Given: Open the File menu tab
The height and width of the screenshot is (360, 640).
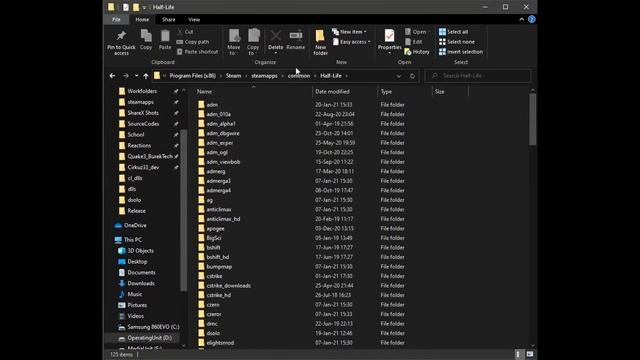Looking at the screenshot, I should click(116, 19).
